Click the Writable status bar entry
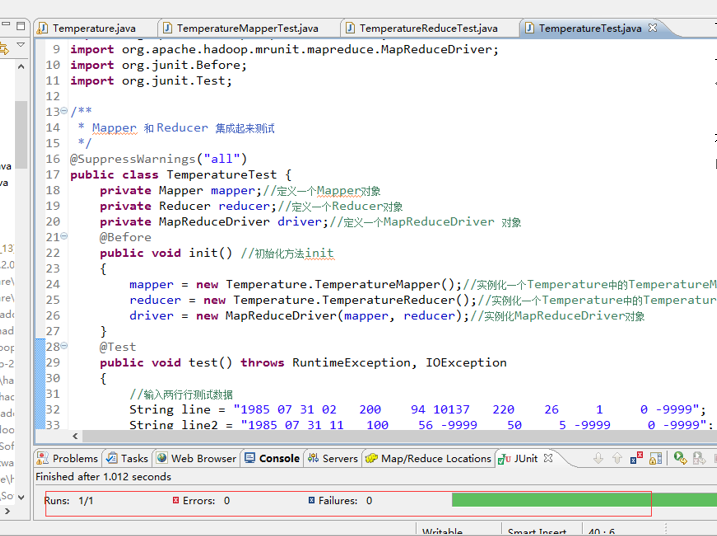The height and width of the screenshot is (536, 717). 442,532
